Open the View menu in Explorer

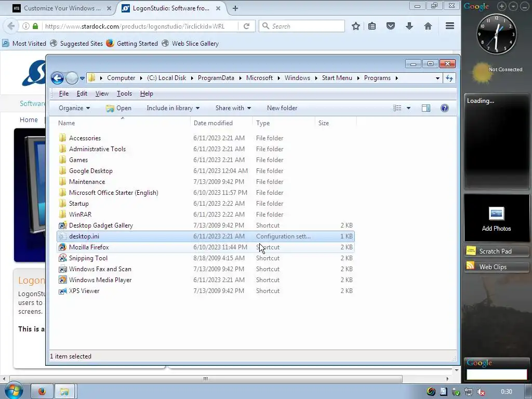[x=102, y=94]
